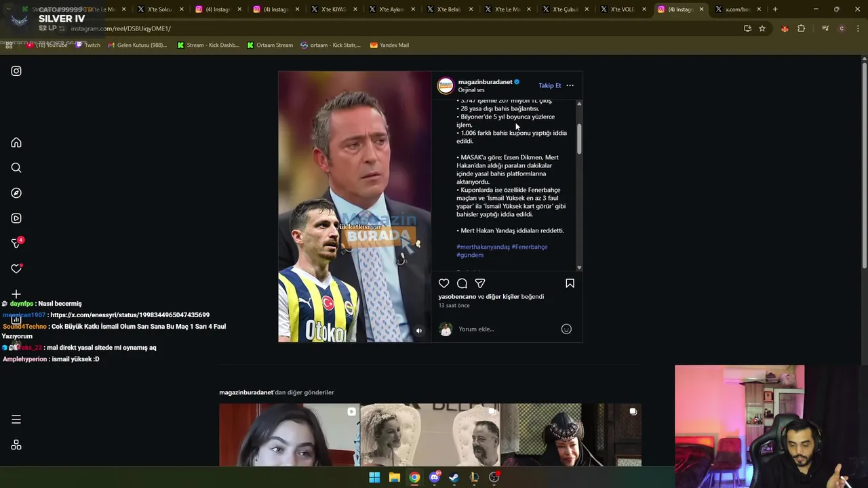Open yasobencano liker profile
868x488 pixels.
tap(457, 297)
